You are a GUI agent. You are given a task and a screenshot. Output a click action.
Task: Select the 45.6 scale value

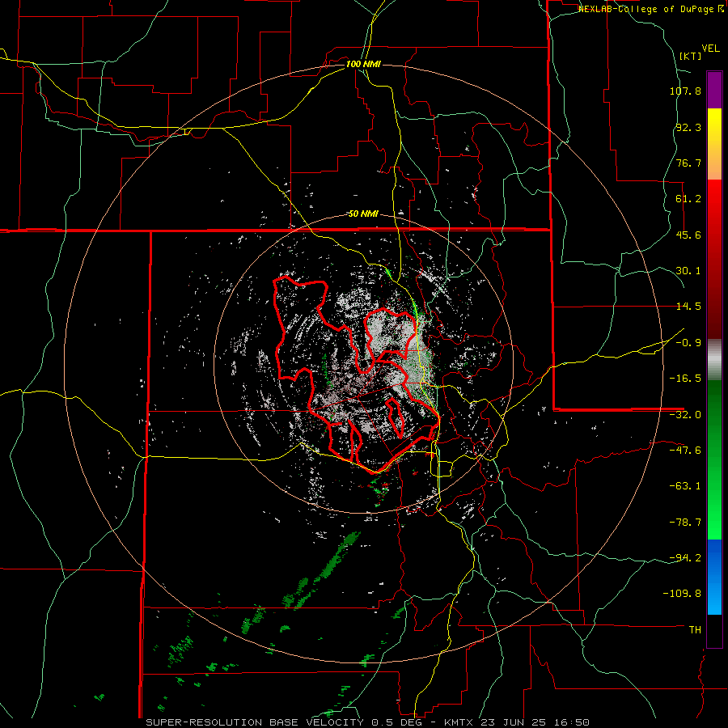pos(688,235)
